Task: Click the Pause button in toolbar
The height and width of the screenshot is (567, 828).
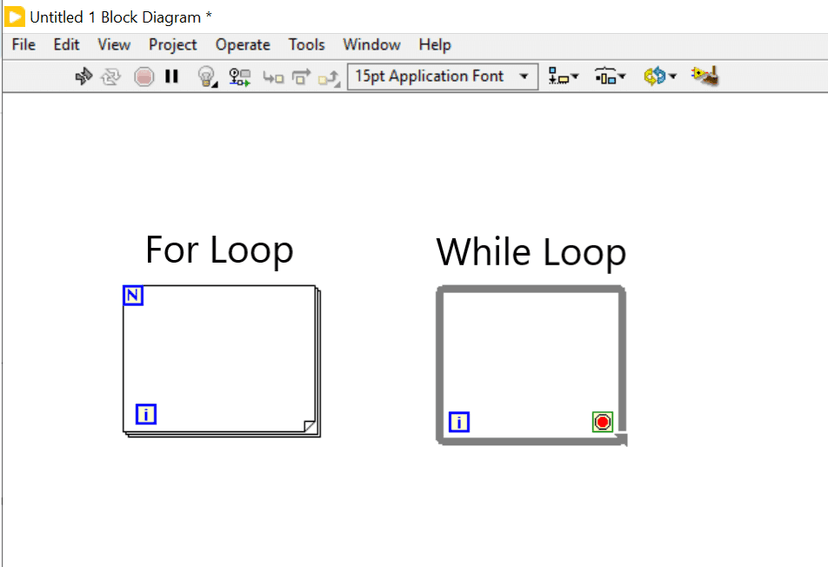Action: 172,76
